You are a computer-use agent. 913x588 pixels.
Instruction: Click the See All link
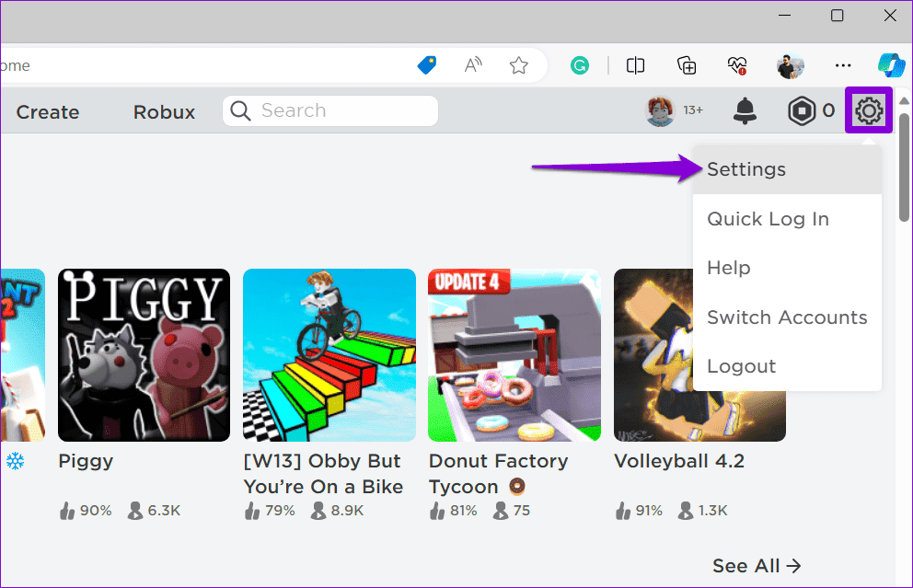(757, 566)
